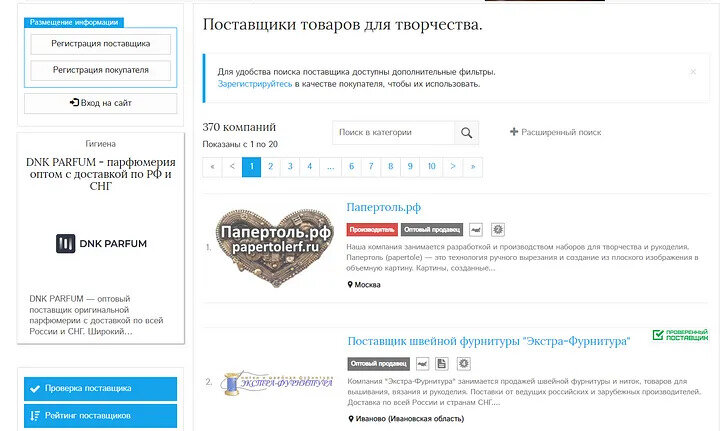Click Оптовый продавец tag in Папертоль.рф row
Viewport: 720px width, 431px height.
click(x=432, y=229)
